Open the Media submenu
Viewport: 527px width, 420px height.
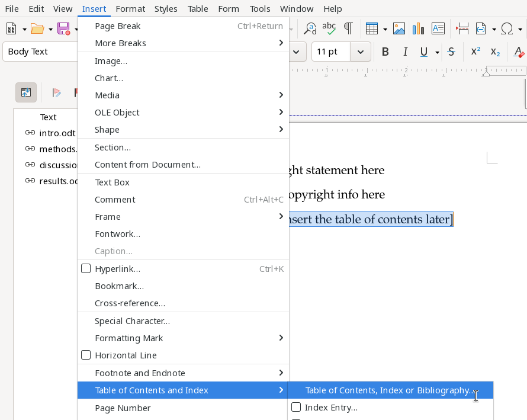click(183, 95)
